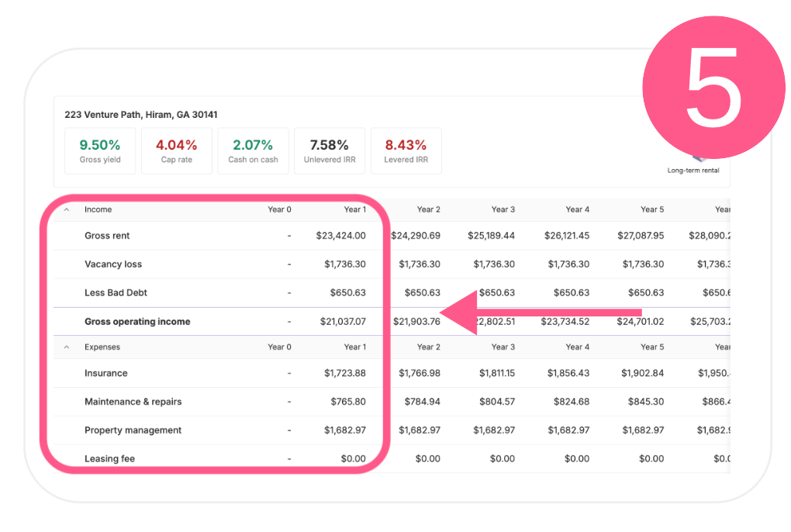Select Less Bad Debt Year 1 value $650.63
The image size is (791, 532).
(348, 292)
